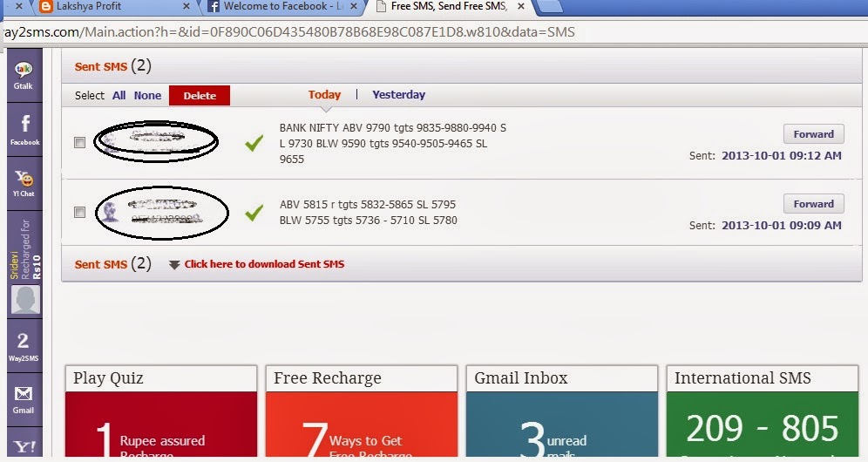Click the Facebook favicon on the tab
Viewport: 868px width, 462px height.
[214, 7]
